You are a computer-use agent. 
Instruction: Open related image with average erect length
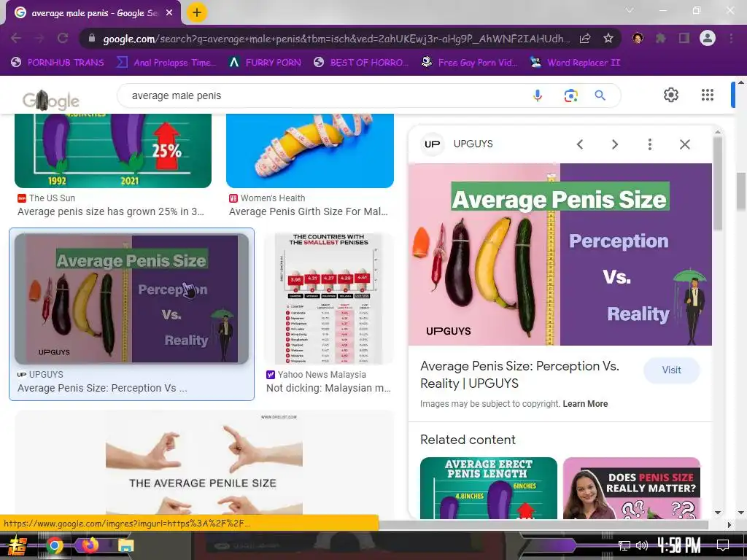tap(488, 488)
